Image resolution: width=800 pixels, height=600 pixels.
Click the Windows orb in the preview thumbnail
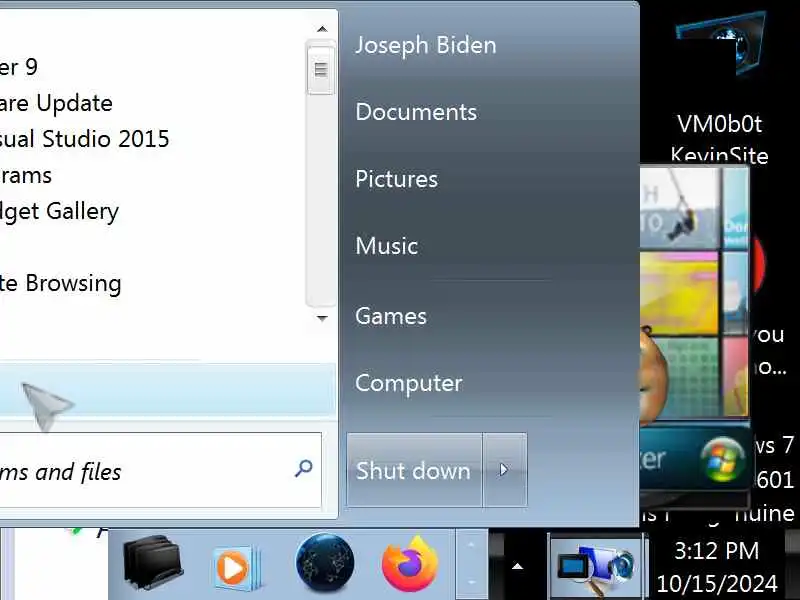tap(721, 459)
